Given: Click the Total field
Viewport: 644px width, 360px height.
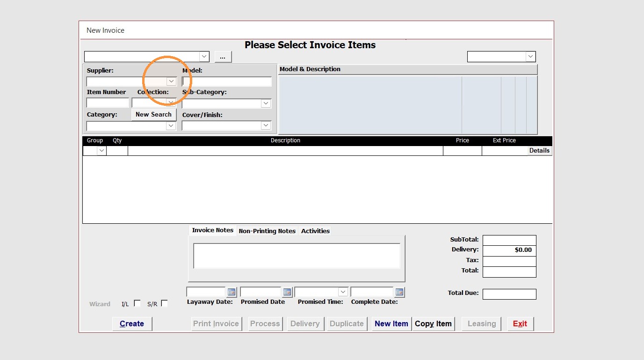Looking at the screenshot, I should tap(509, 272).
